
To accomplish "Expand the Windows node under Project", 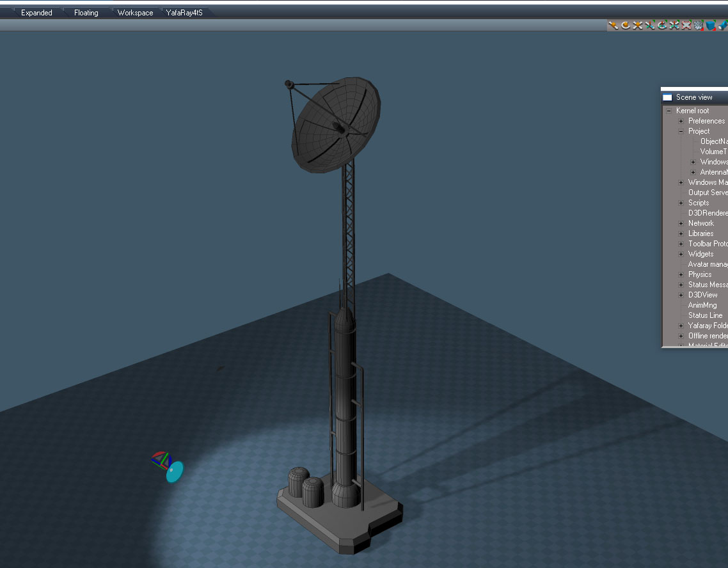I will [x=693, y=162].
